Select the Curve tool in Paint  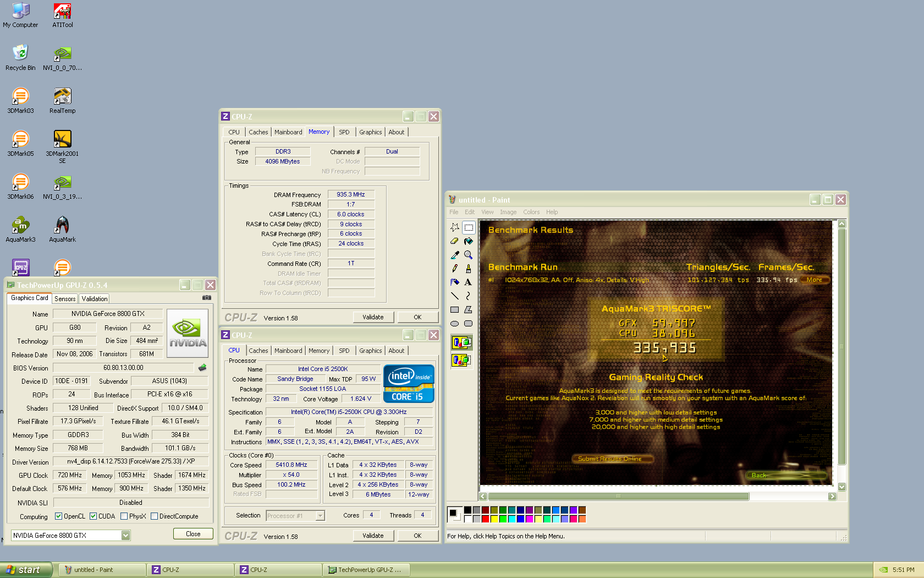pyautogui.click(x=469, y=296)
